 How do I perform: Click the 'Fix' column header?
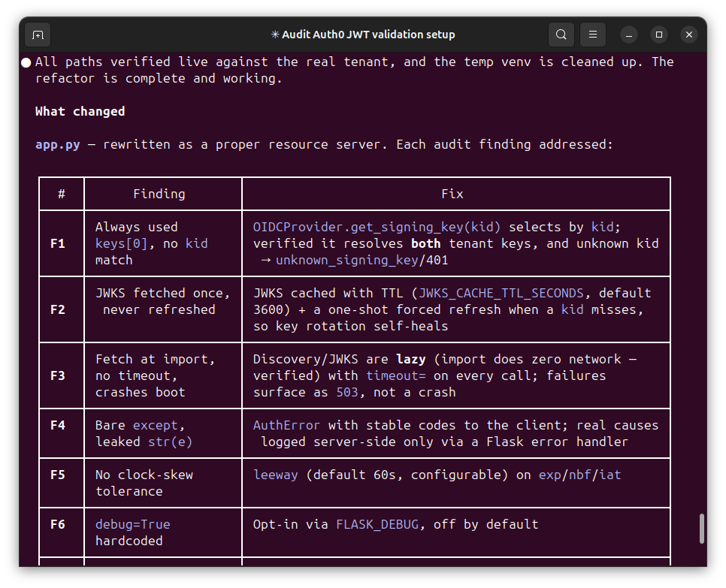coord(452,194)
